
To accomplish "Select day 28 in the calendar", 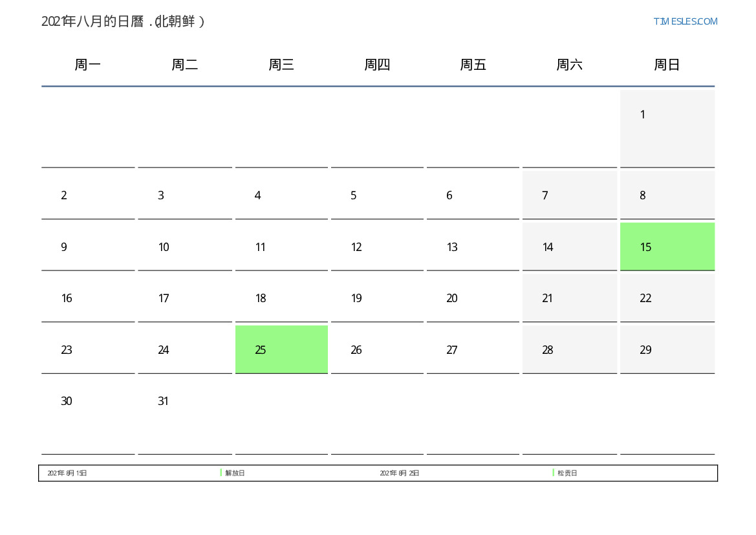I will click(x=569, y=349).
